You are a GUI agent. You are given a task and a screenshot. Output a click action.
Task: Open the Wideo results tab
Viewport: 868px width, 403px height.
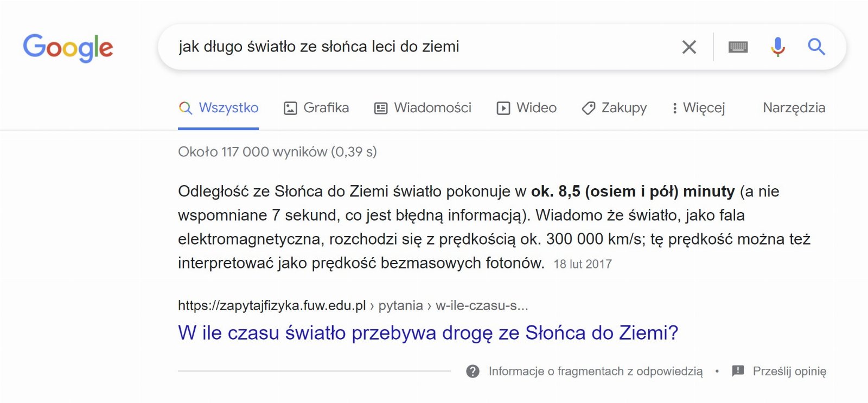527,108
